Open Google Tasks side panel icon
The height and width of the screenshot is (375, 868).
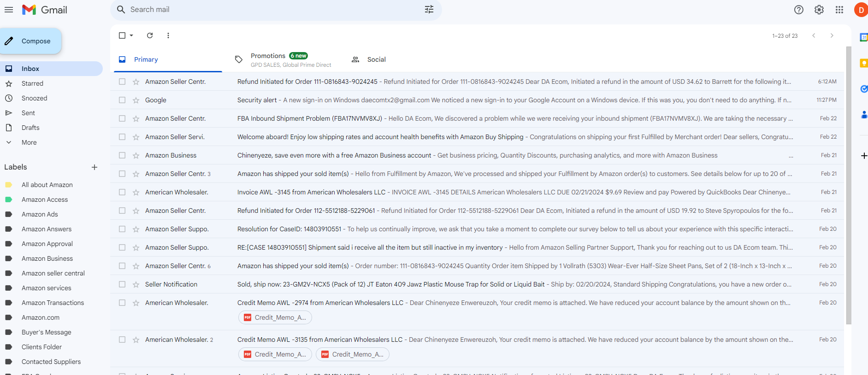click(864, 89)
